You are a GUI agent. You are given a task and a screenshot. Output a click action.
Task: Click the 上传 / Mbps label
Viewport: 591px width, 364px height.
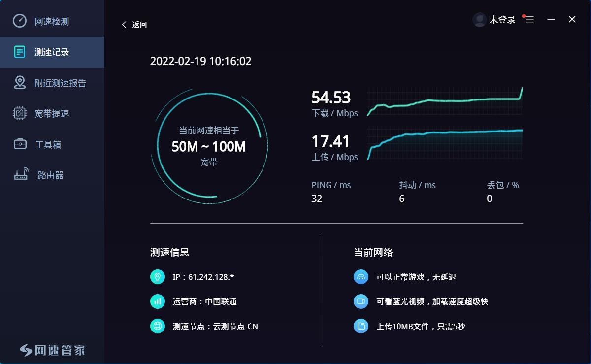point(334,157)
